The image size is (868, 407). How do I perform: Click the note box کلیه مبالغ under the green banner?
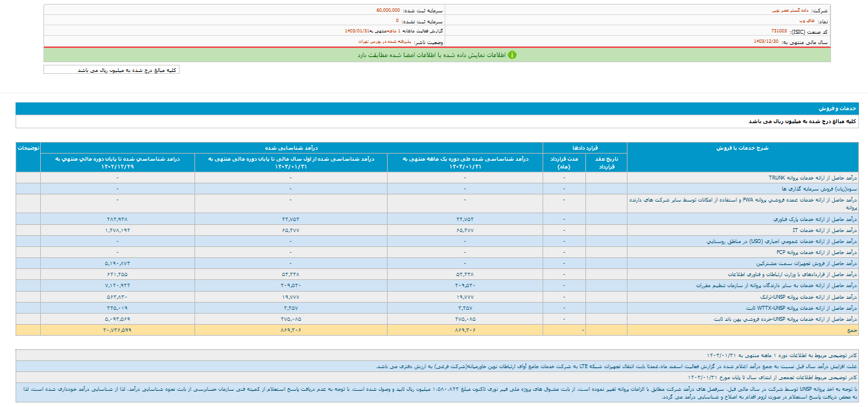(111, 69)
